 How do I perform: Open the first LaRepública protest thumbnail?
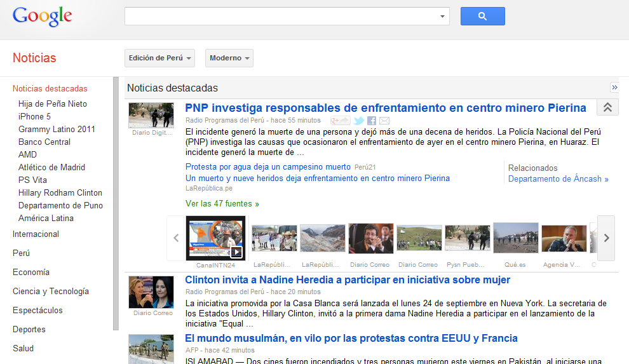tap(274, 238)
